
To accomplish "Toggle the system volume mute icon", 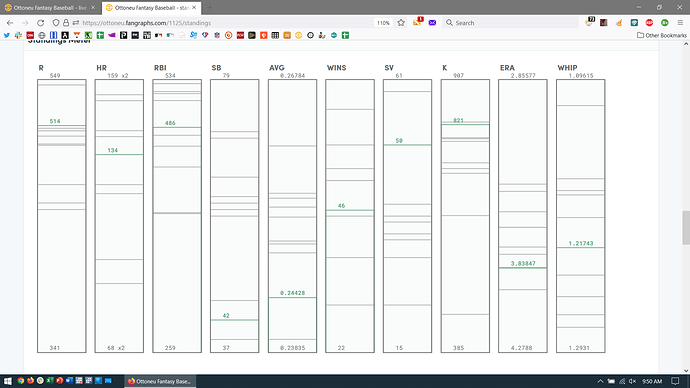I will point(633,381).
